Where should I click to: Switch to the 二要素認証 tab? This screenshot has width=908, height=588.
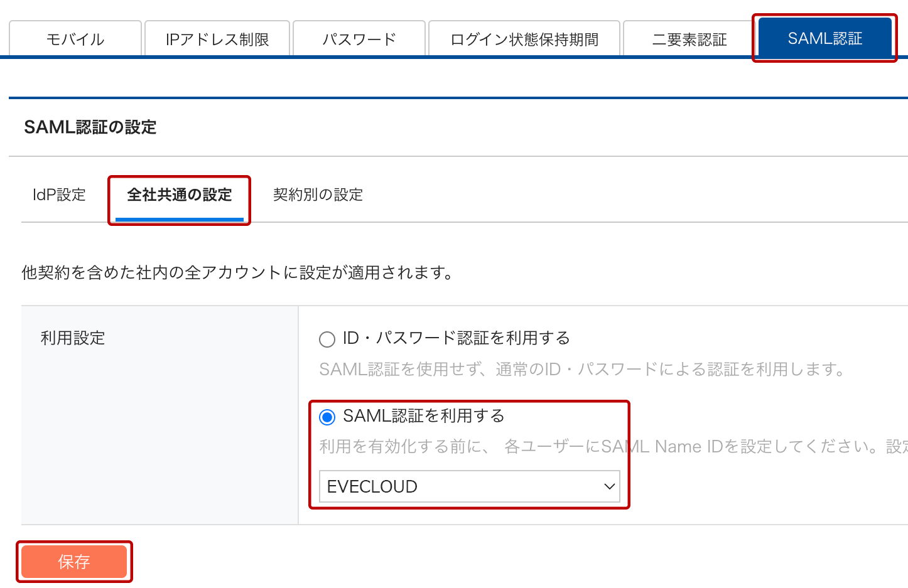[689, 39]
